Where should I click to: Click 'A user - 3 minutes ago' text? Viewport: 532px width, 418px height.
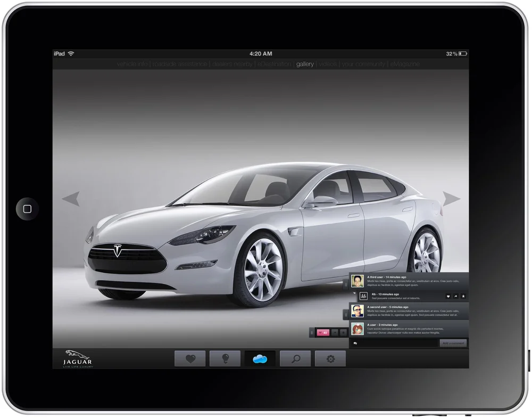coord(382,325)
